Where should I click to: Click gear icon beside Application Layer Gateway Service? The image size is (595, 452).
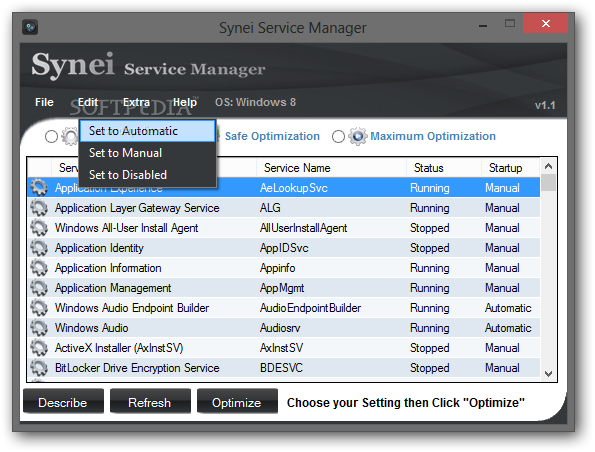point(39,208)
